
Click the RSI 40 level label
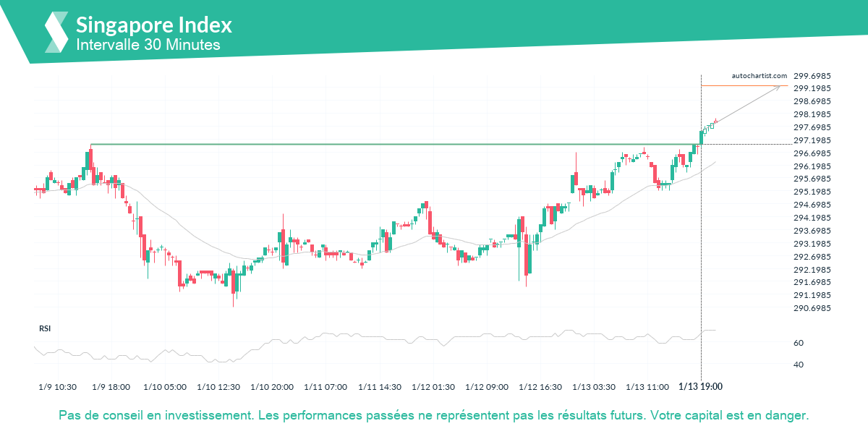799,365
